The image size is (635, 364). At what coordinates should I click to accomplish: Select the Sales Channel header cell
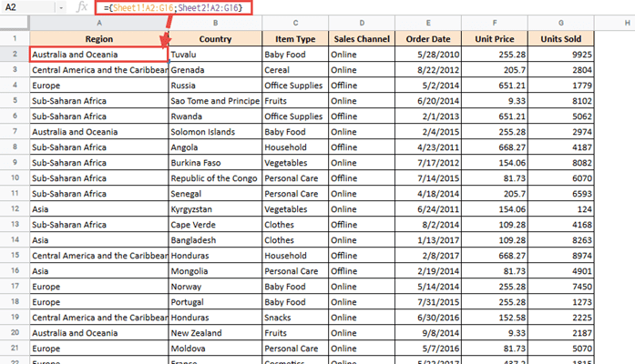click(x=362, y=39)
